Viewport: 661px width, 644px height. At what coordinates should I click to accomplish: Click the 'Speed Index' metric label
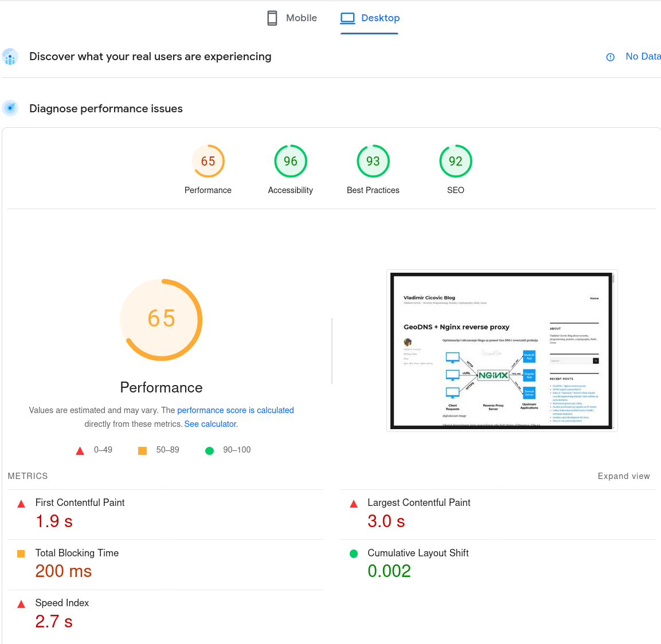62,603
